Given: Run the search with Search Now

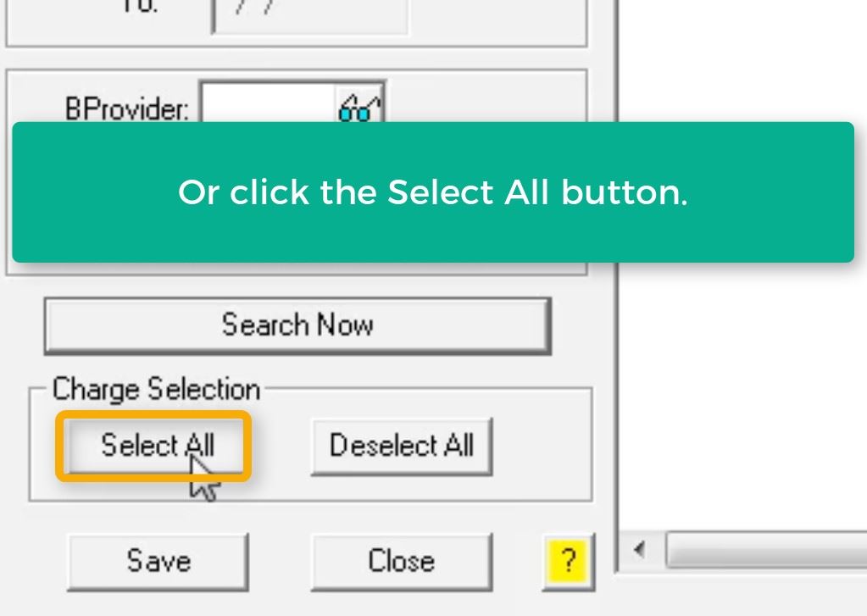Looking at the screenshot, I should click(297, 325).
